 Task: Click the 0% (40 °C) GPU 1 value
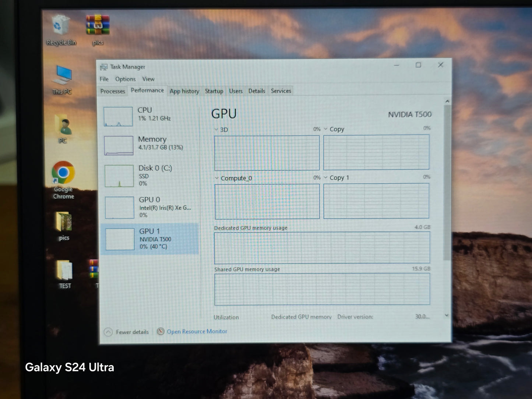pos(154,247)
